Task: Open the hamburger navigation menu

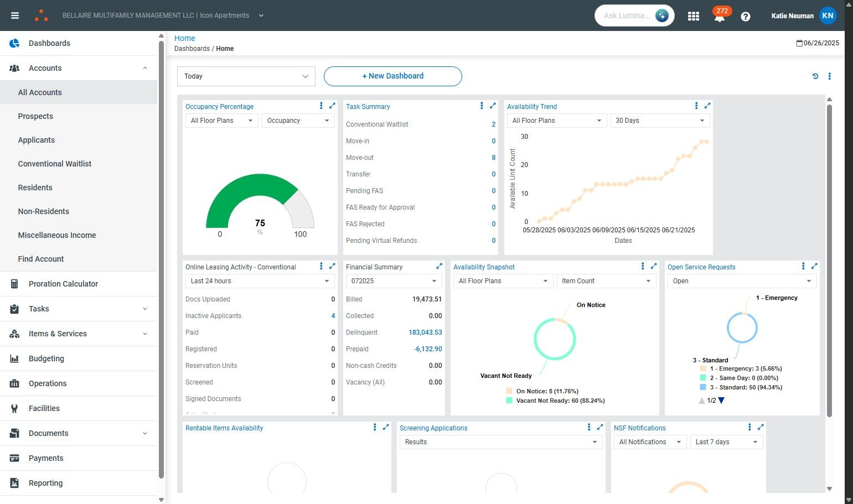Action: coord(15,15)
